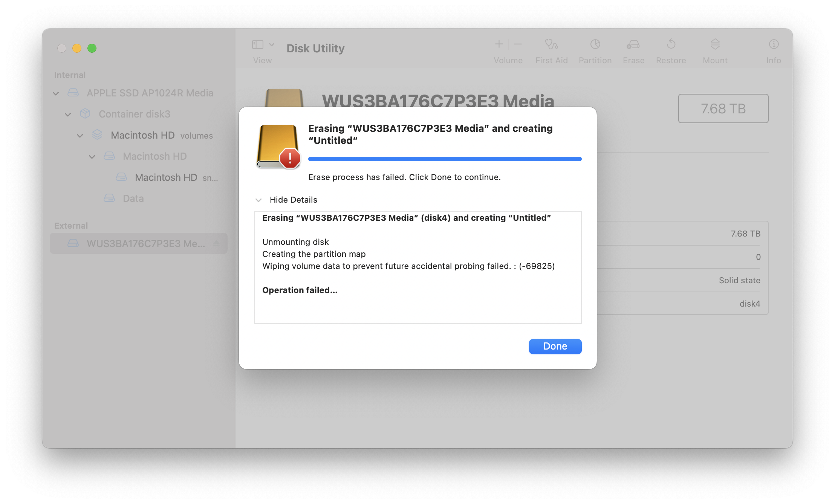The height and width of the screenshot is (504, 835).
Task: Open the Info toolbar icon
Action: pos(774,44)
